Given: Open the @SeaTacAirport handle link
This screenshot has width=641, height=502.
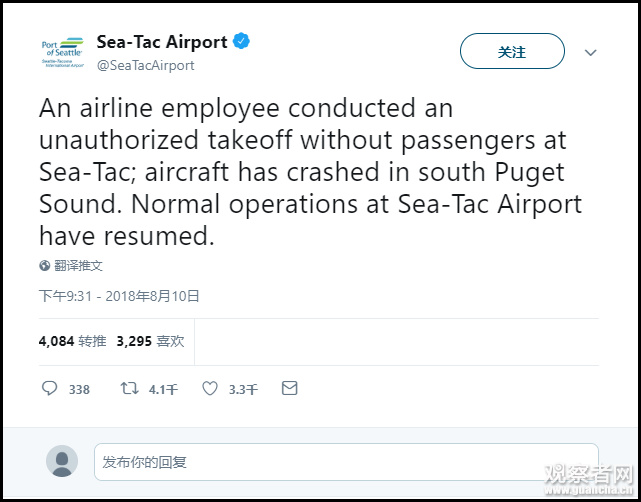Looking at the screenshot, I should click(145, 65).
